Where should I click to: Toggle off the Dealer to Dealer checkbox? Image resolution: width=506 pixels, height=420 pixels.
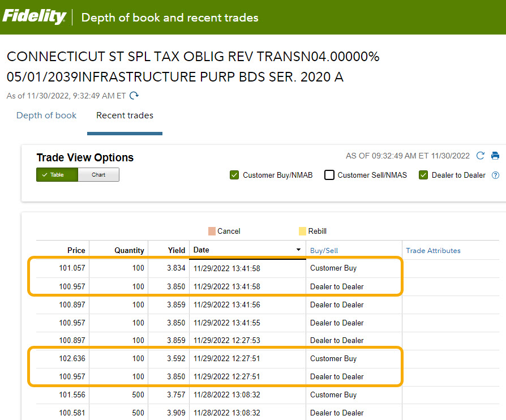coord(423,175)
